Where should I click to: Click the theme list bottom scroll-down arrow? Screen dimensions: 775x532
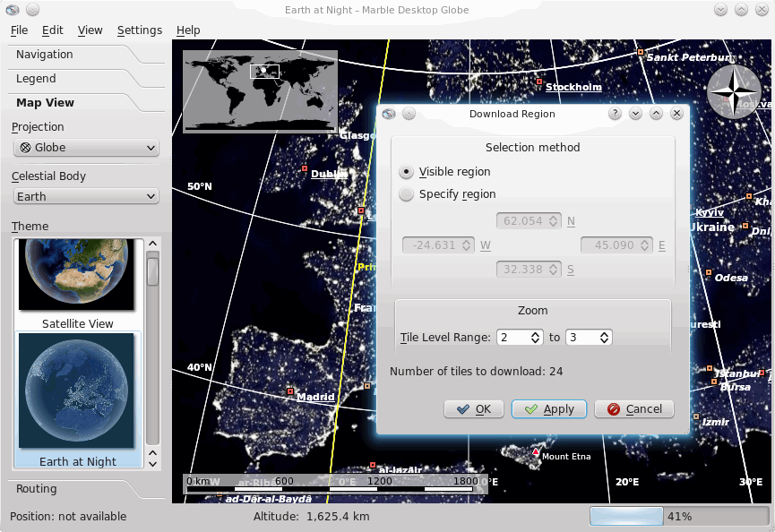152,464
